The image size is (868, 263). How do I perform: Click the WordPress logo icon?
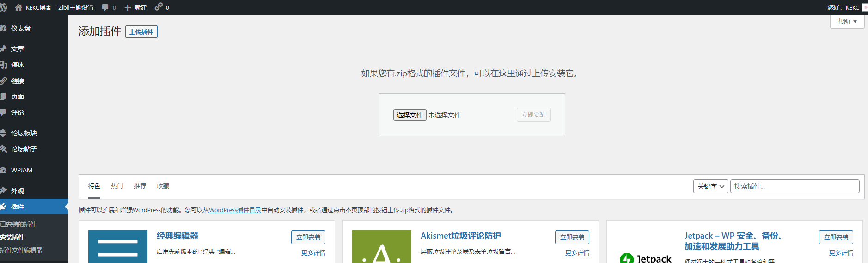point(2,7)
